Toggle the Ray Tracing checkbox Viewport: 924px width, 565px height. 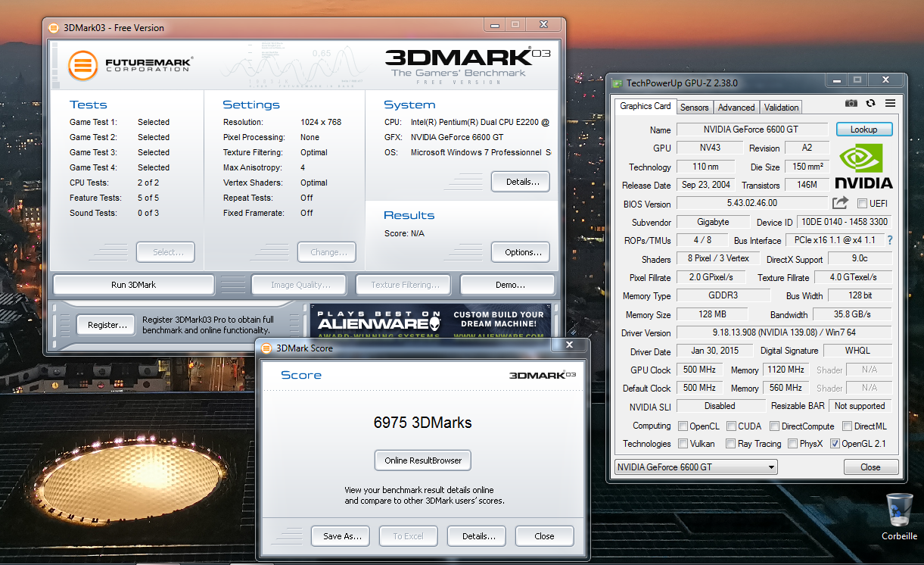coord(731,444)
